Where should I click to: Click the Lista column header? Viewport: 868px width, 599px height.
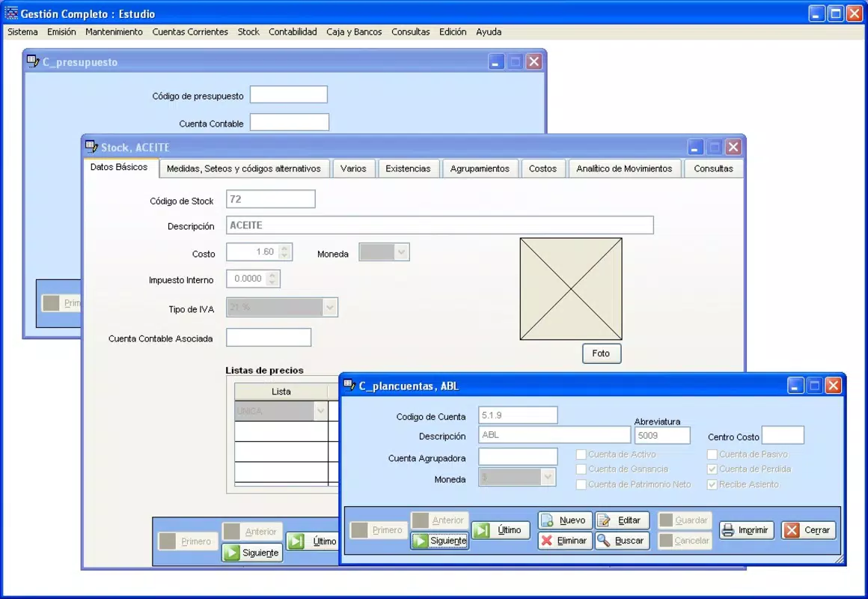tap(281, 392)
